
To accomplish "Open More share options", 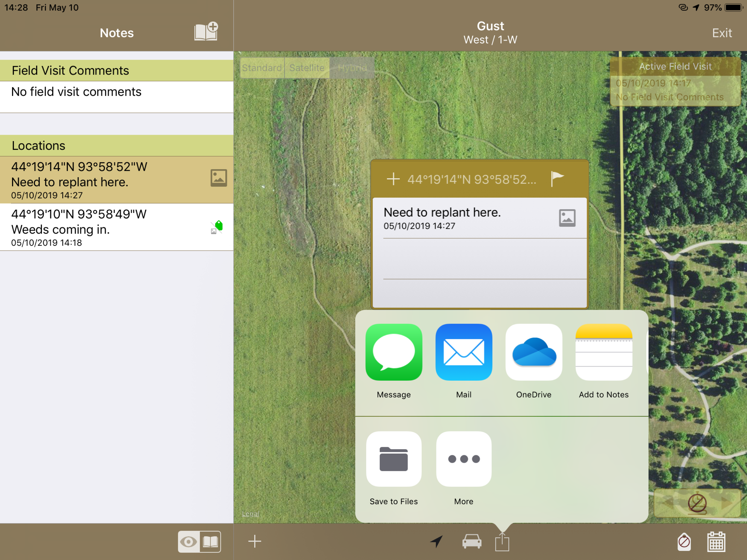I will point(464,459).
